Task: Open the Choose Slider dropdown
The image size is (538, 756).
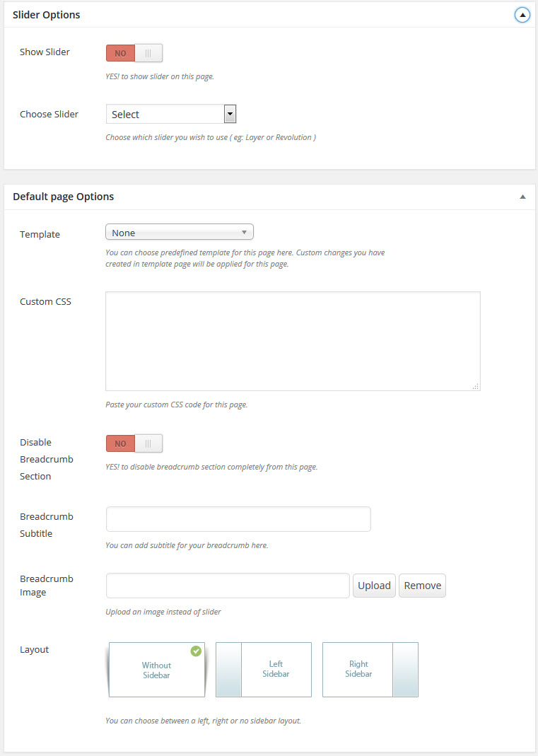Action: 171,115
